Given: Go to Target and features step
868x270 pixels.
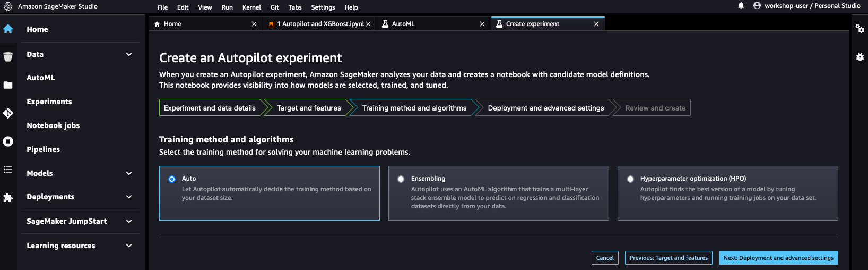Looking at the screenshot, I should point(309,108).
